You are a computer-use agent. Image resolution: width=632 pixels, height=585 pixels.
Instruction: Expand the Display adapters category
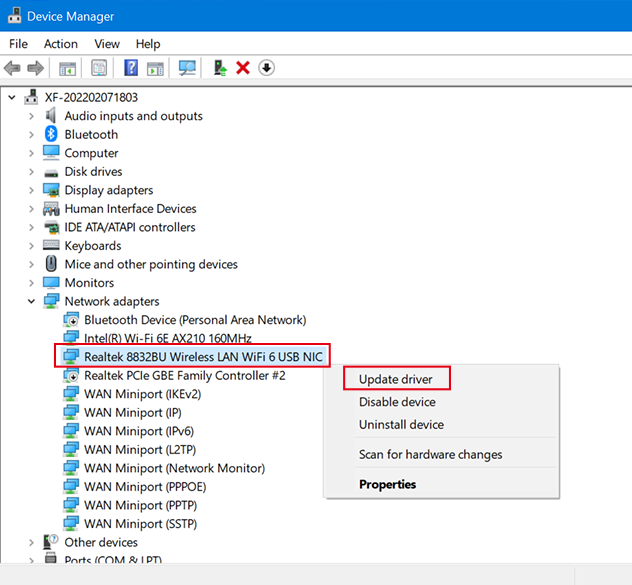coord(31,190)
